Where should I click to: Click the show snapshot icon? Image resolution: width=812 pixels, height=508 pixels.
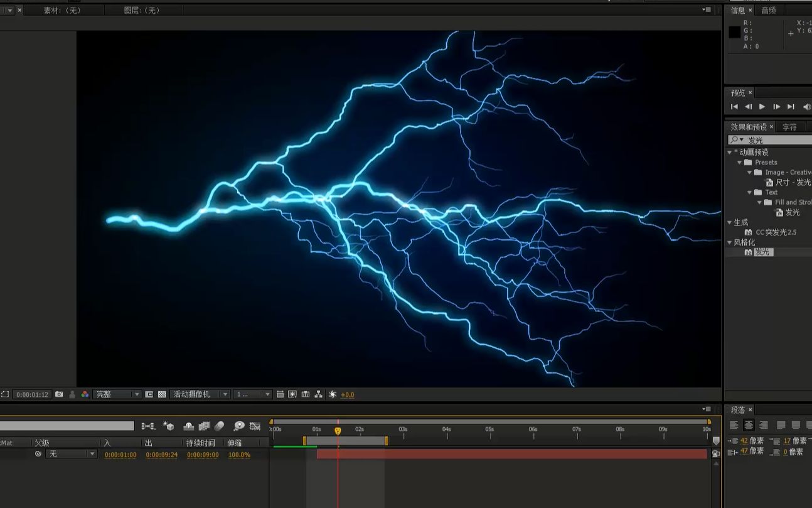[72, 394]
